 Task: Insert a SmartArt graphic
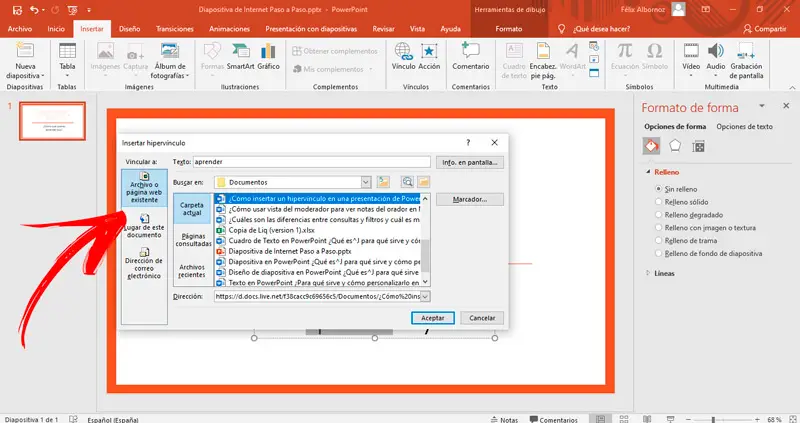click(x=240, y=56)
